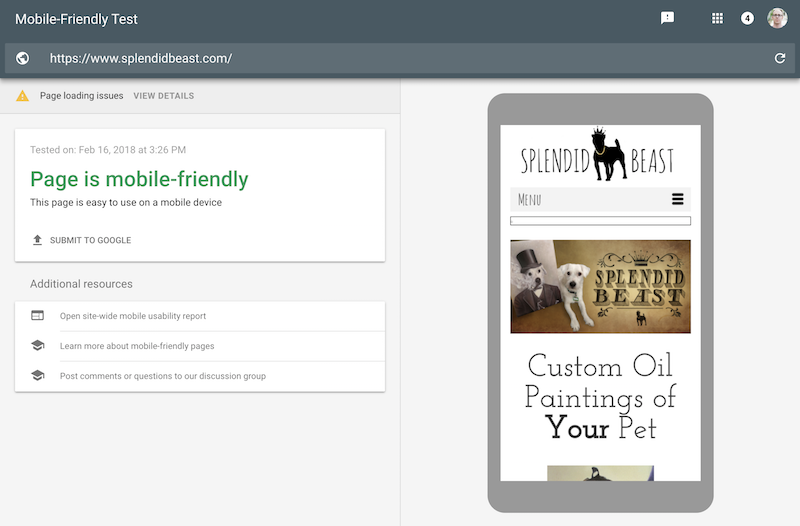Click the upload arrow icon for submit
Image resolution: width=800 pixels, height=526 pixels.
tap(37, 240)
